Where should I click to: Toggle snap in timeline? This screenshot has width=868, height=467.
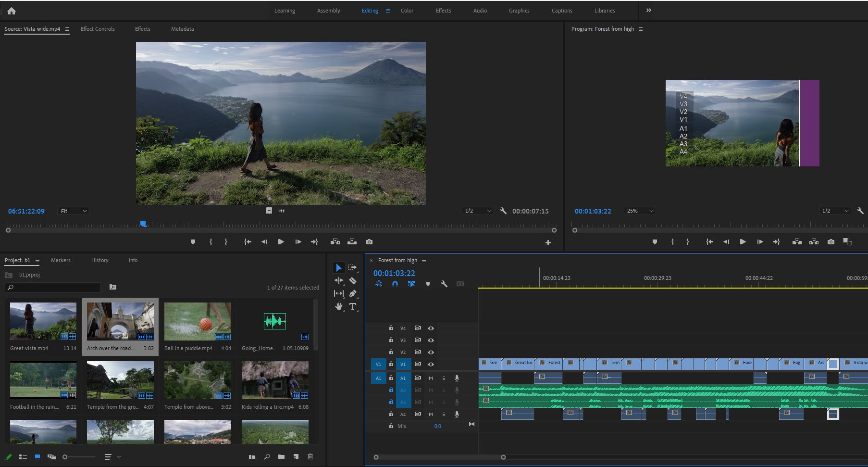[x=395, y=284]
